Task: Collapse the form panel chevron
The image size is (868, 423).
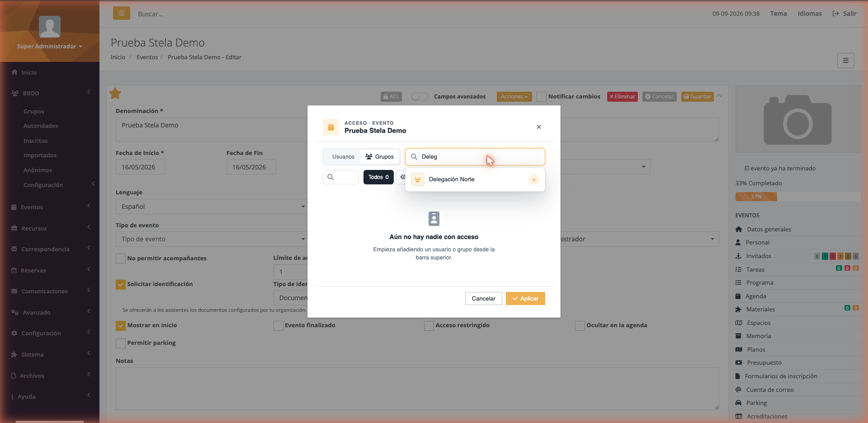Action: click(x=719, y=96)
